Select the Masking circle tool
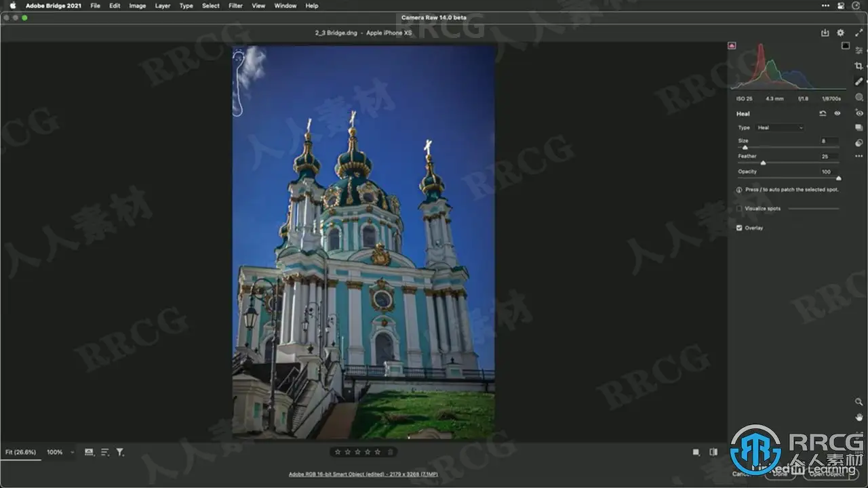Image resolution: width=868 pixels, height=488 pixels. point(859,97)
